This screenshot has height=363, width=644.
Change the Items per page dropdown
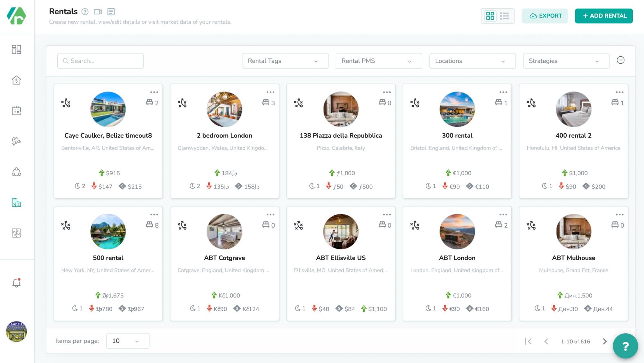[127, 341]
